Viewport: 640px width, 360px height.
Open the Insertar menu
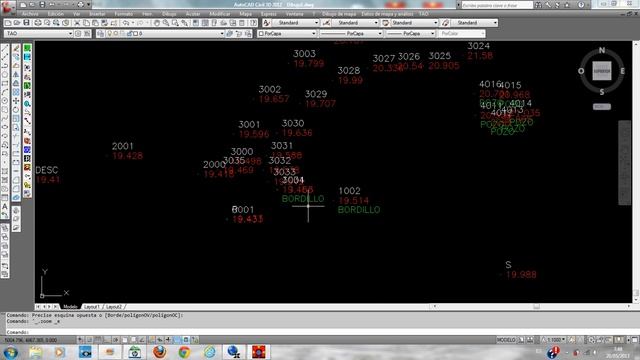click(97, 14)
